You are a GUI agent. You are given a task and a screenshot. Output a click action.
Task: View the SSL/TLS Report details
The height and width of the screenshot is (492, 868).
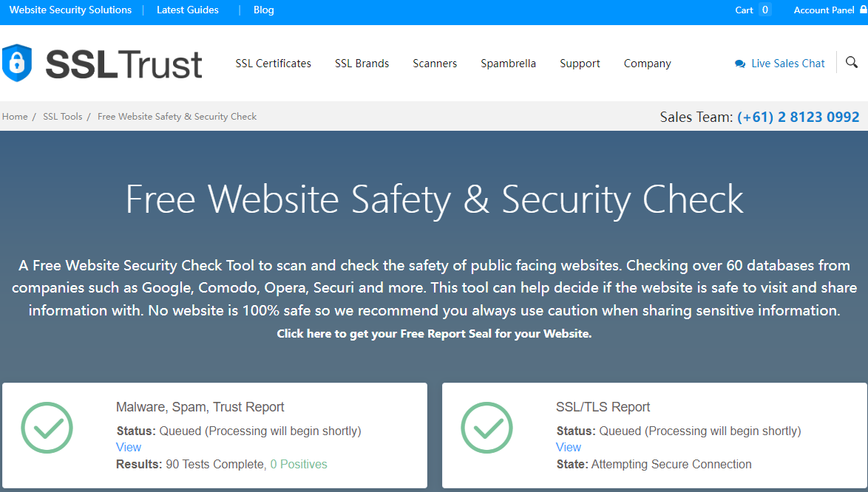click(x=568, y=447)
